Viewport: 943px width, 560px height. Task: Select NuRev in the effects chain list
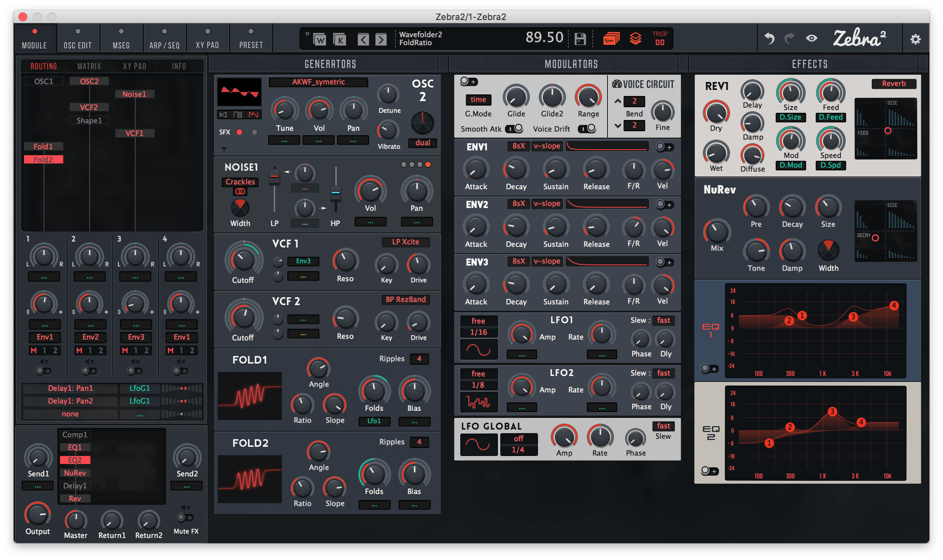pos(75,473)
